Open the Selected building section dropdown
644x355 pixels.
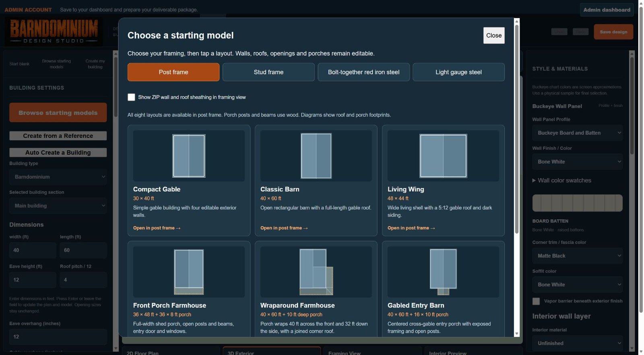tap(58, 206)
